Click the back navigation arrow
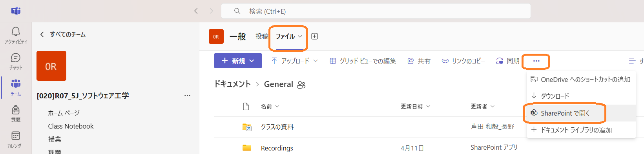The height and width of the screenshot is (154, 644). coord(196,11)
